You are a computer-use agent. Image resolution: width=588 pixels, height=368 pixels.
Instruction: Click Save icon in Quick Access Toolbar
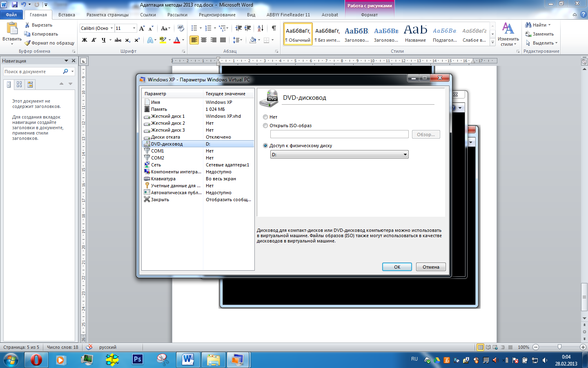pos(15,4)
